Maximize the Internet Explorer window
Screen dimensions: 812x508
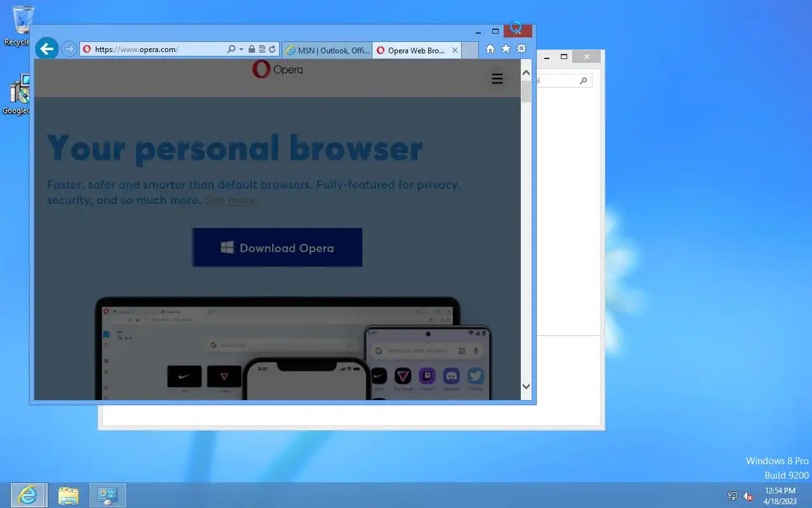(495, 31)
